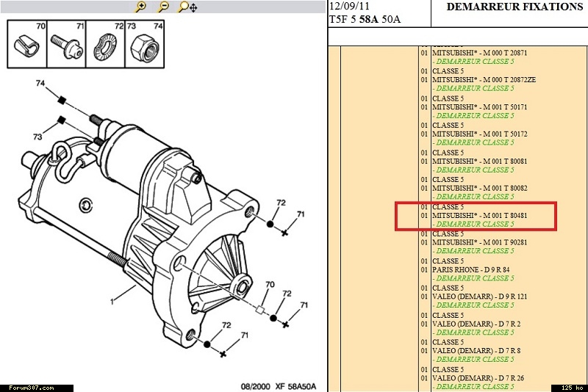The width and height of the screenshot is (588, 392).
Task: Click callout number 70 on the diagram
Action: tap(270, 284)
